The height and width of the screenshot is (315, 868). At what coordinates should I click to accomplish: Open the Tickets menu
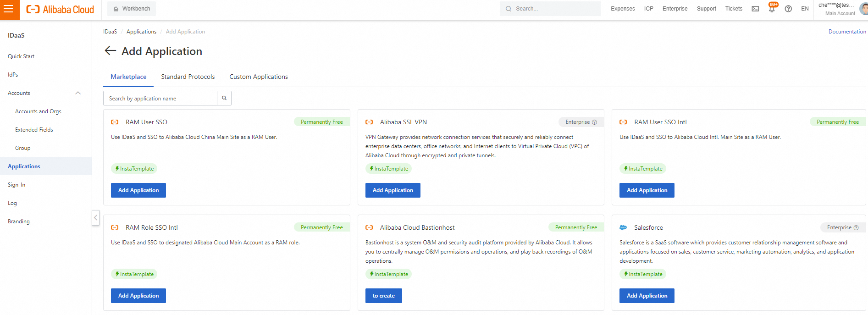734,9
